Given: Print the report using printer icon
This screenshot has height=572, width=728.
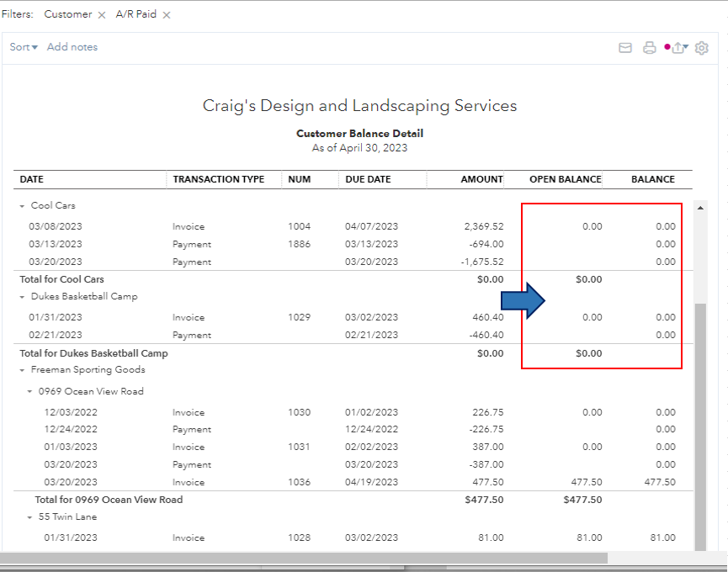Looking at the screenshot, I should click(650, 48).
